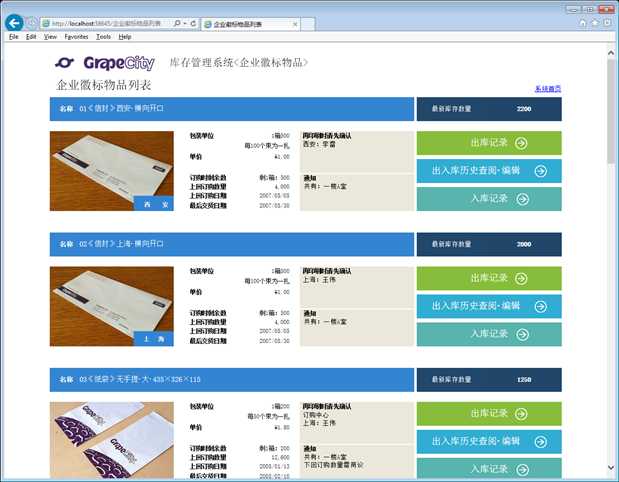Click the page scrollbar down arrow
The width and height of the screenshot is (619, 482).
[611, 468]
